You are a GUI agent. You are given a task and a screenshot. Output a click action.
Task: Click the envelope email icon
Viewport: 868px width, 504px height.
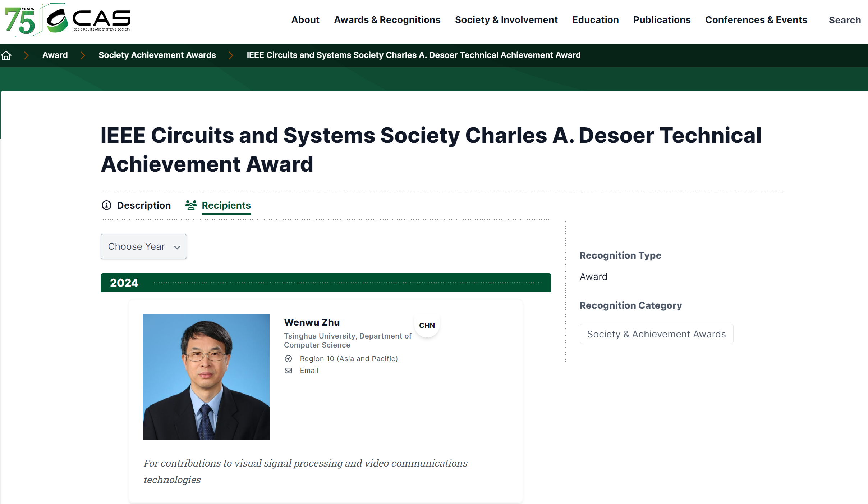click(x=288, y=371)
